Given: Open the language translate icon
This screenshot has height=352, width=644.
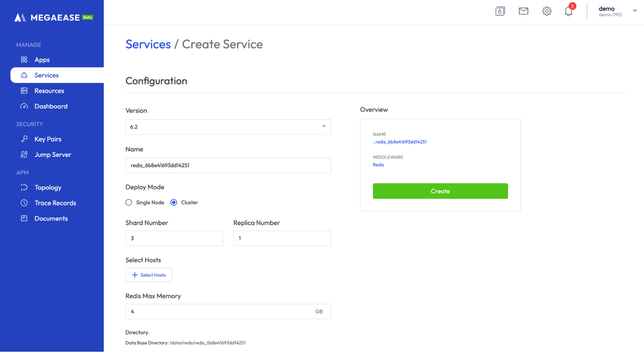Looking at the screenshot, I should (500, 11).
